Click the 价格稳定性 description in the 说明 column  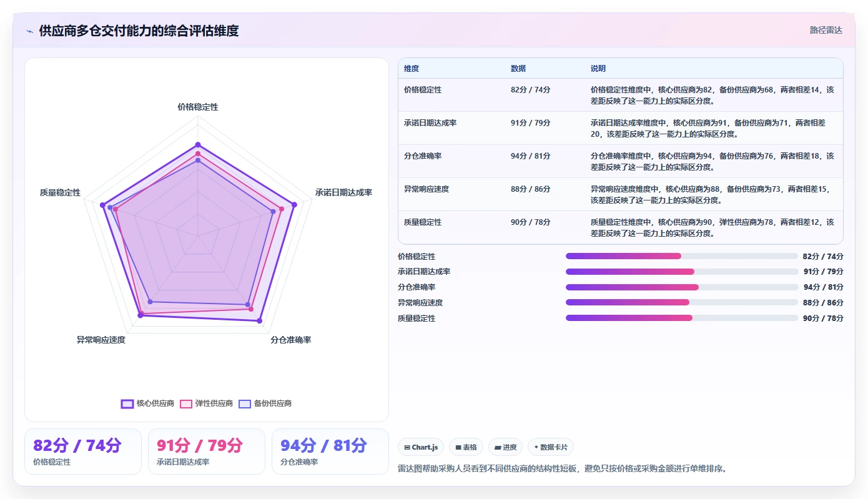coord(713,96)
